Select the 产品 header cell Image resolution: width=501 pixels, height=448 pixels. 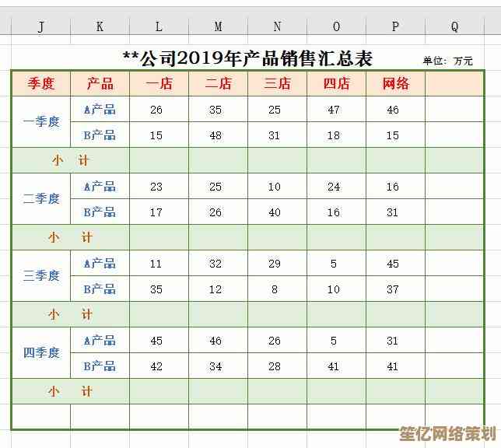100,83
